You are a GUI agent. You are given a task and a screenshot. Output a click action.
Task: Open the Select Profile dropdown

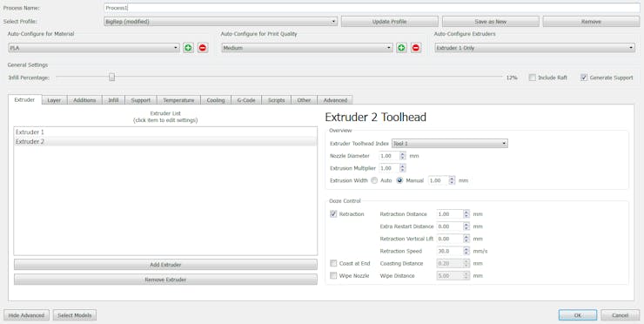click(220, 22)
